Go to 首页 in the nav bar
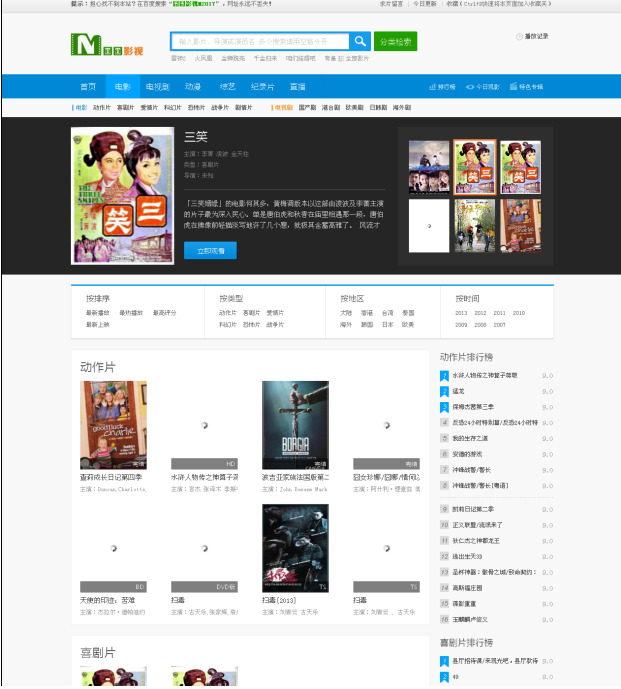The image size is (621, 689). coord(88,87)
